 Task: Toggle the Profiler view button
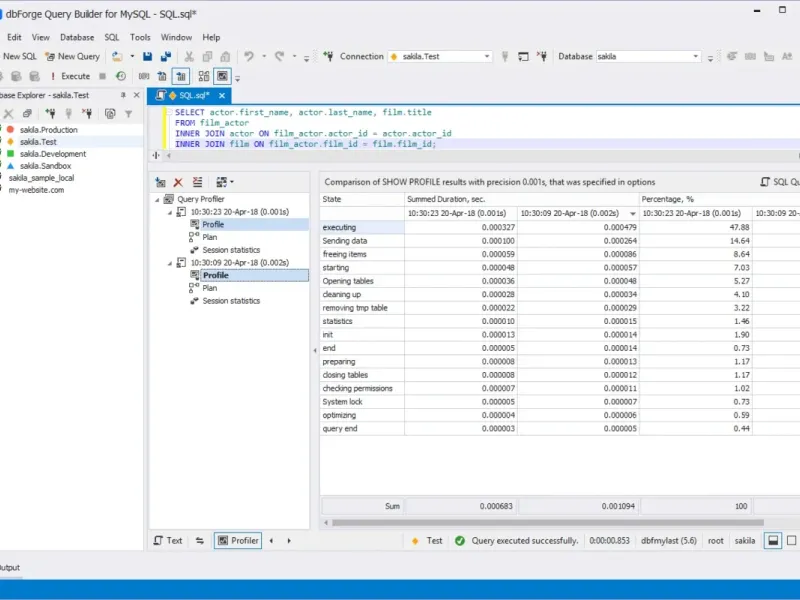(238, 541)
